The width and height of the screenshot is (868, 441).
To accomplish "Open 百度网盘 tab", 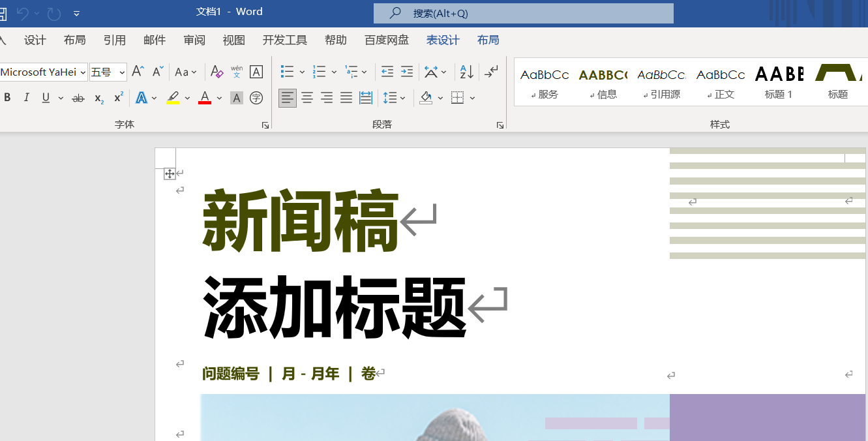I will (x=387, y=40).
